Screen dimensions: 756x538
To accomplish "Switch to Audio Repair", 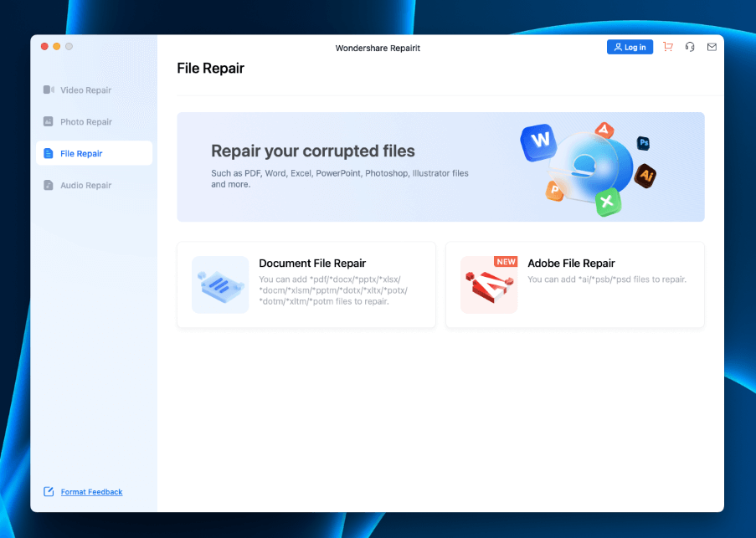I will tap(94, 185).
